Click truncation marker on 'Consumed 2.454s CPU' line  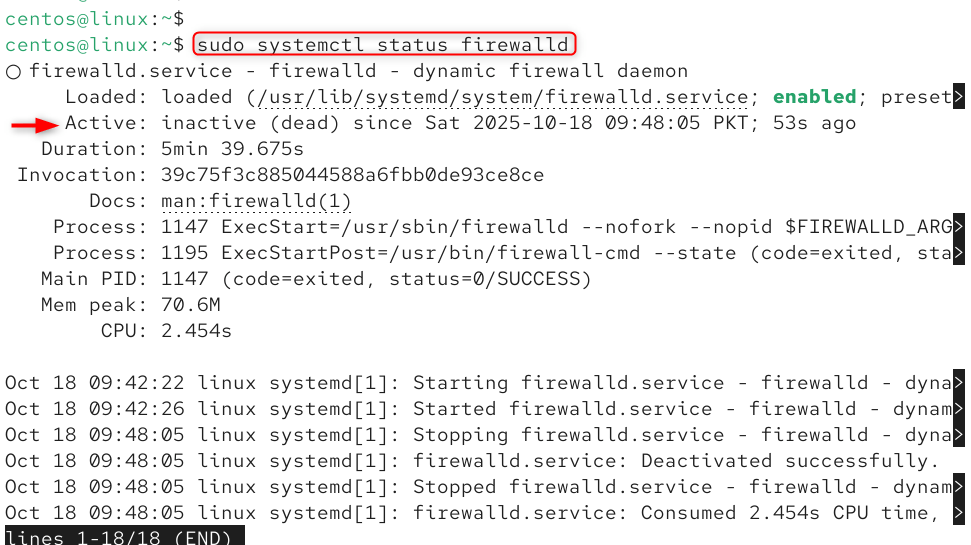pyautogui.click(x=959, y=513)
